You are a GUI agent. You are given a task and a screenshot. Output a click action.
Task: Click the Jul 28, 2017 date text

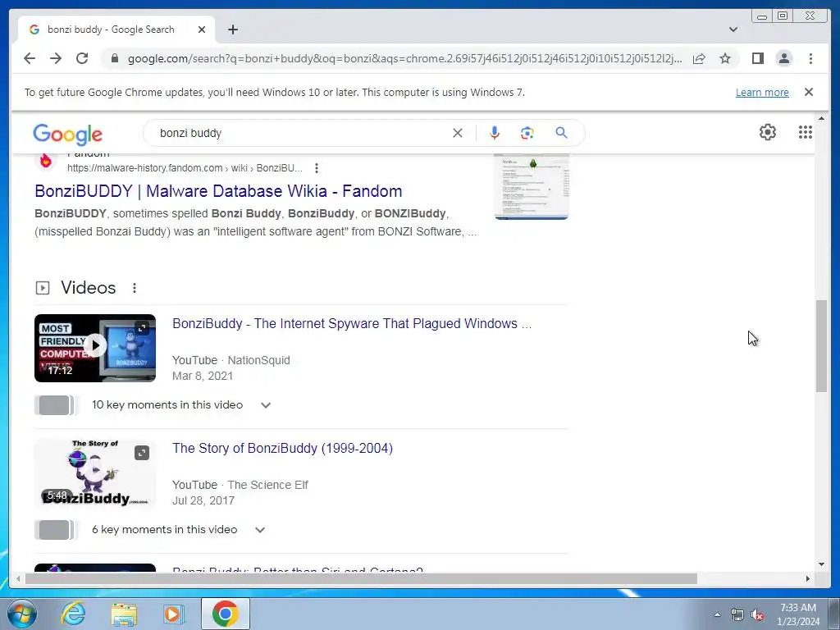(x=203, y=501)
